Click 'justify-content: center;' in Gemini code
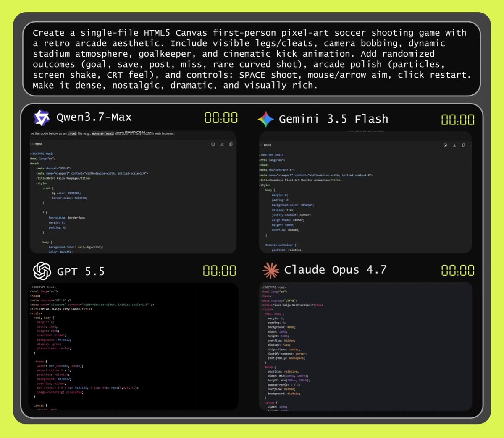The width and height of the screenshot is (504, 438). pyautogui.click(x=291, y=215)
